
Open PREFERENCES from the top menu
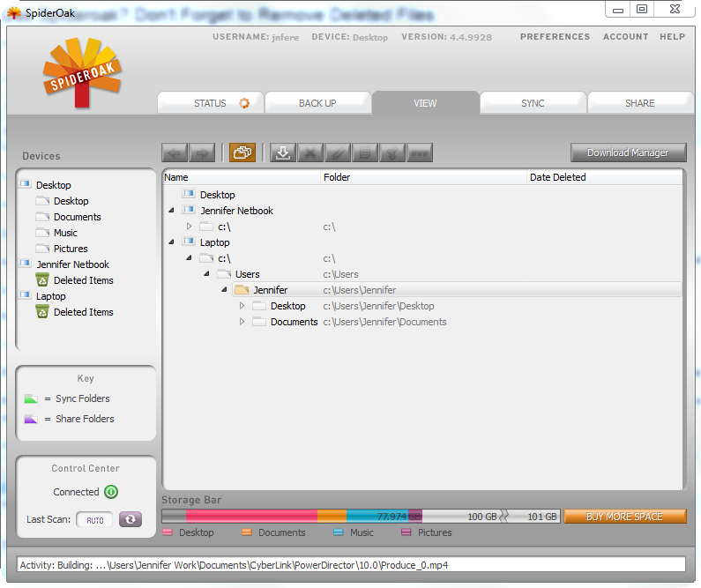pos(555,37)
